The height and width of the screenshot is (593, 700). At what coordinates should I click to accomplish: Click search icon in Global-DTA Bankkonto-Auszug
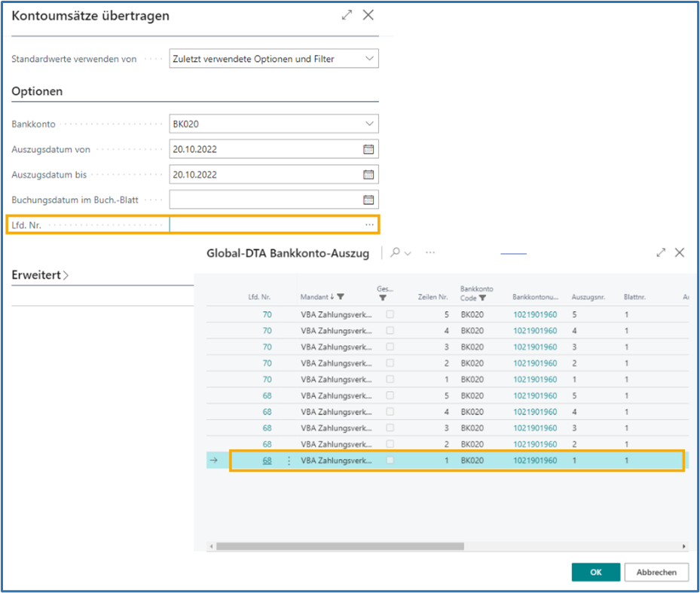pos(396,253)
